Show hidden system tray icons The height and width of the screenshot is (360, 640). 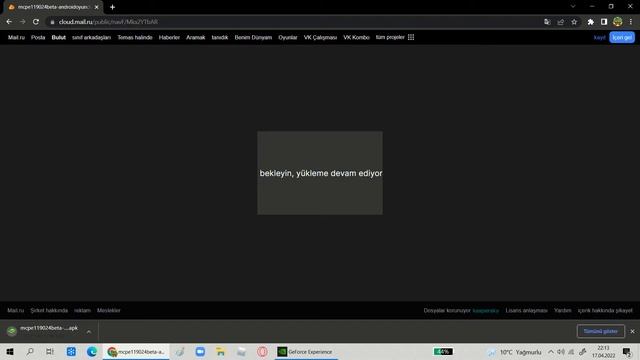pyautogui.click(x=551, y=352)
